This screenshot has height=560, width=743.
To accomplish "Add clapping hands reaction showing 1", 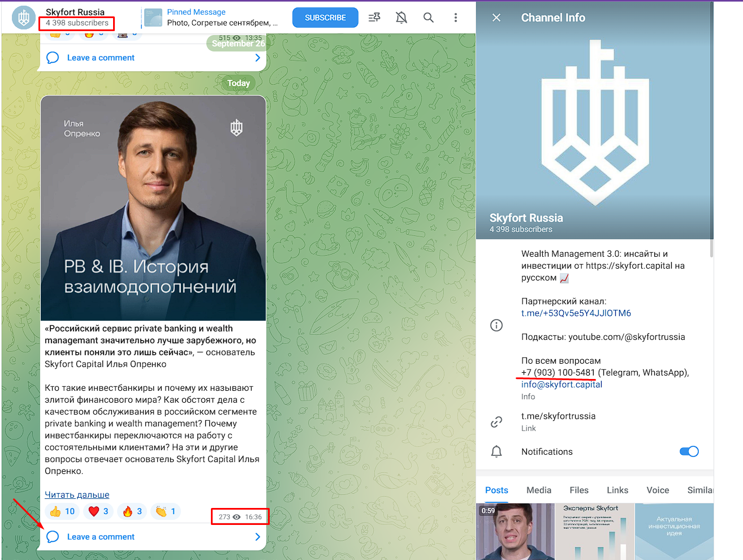I will point(165,511).
